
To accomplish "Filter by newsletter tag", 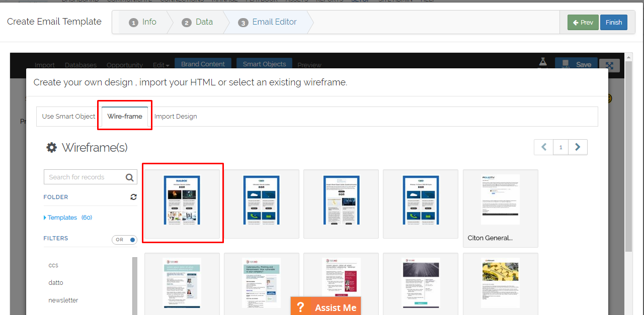I will coord(63,300).
